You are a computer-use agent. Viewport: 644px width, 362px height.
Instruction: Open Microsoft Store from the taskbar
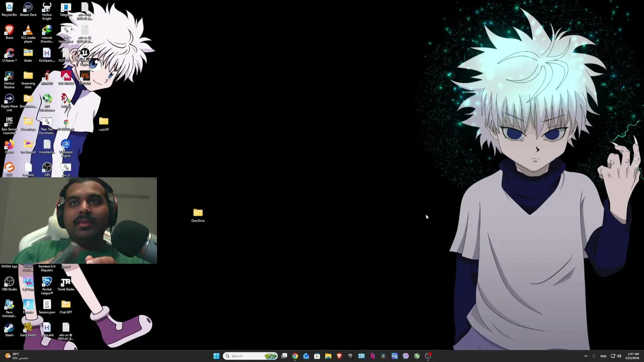coord(317,356)
